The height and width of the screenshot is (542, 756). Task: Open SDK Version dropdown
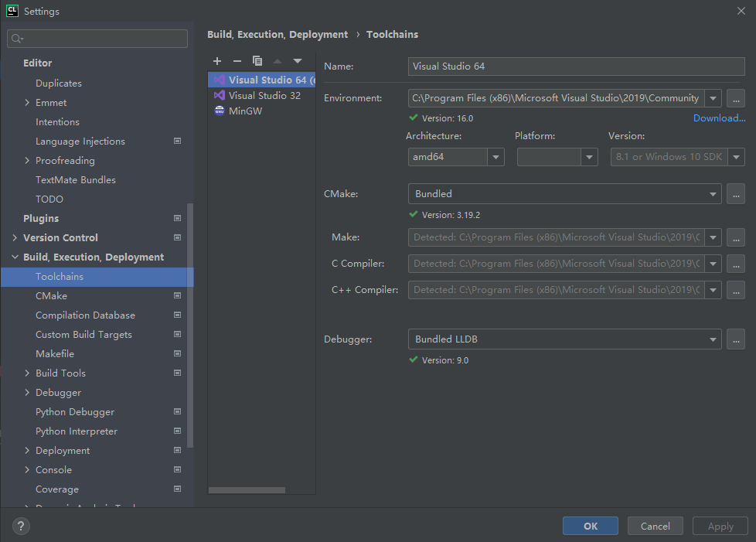tap(736, 157)
